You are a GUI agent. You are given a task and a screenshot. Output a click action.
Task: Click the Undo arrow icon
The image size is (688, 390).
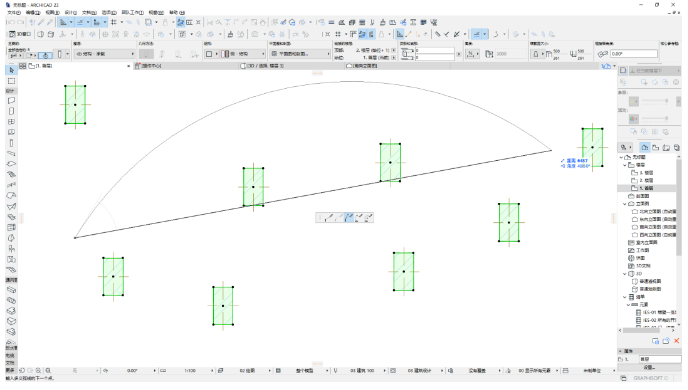11,22
